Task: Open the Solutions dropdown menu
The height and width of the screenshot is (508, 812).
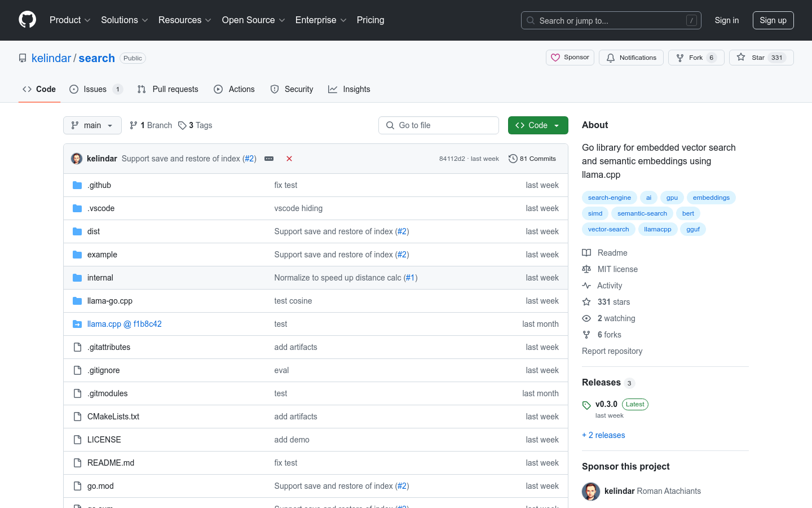Action: point(125,20)
